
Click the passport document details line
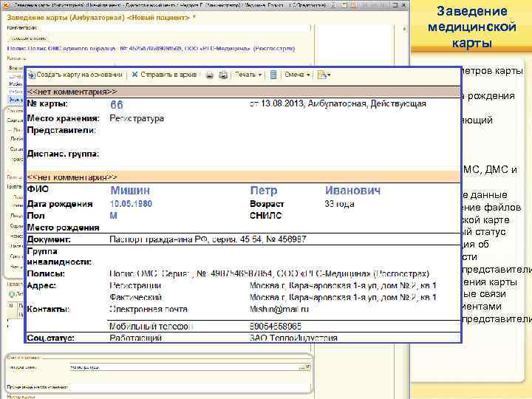pyautogui.click(x=208, y=239)
